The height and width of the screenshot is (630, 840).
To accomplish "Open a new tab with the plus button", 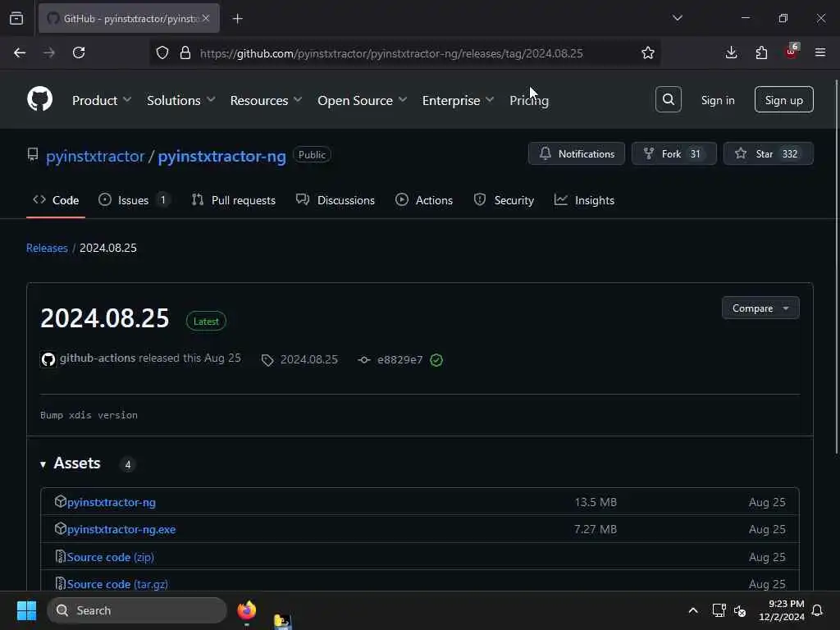I will 237,19.
